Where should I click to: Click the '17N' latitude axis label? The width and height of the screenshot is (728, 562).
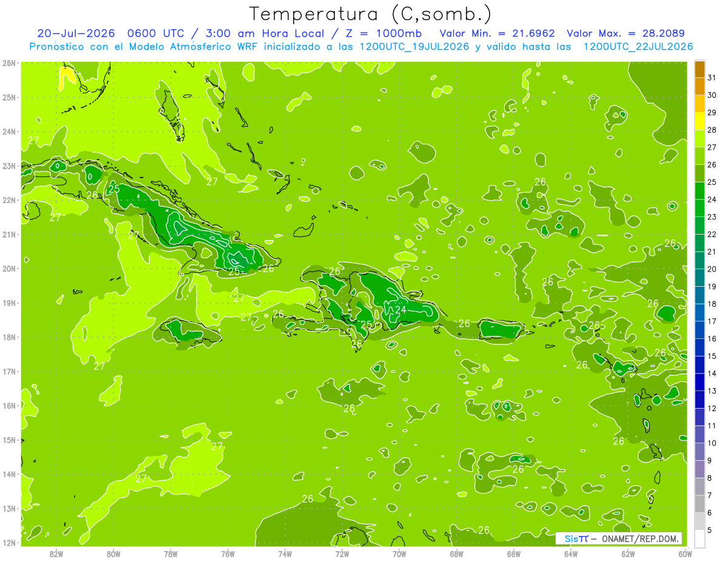pyautogui.click(x=8, y=372)
